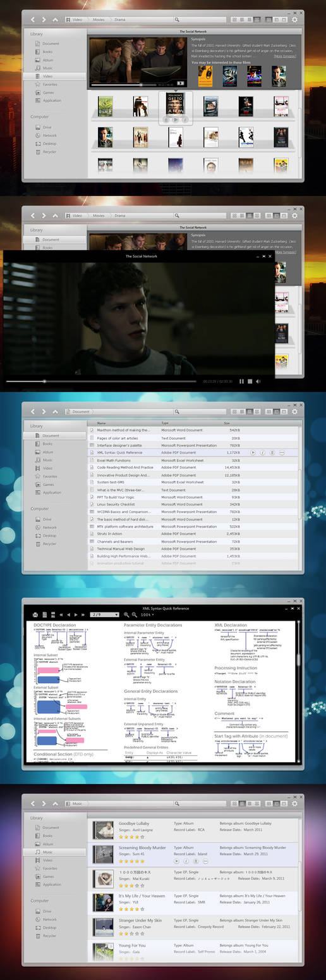The width and height of the screenshot is (326, 980).
Task: Click the volume icon in The Social Network player
Action: click(258, 381)
